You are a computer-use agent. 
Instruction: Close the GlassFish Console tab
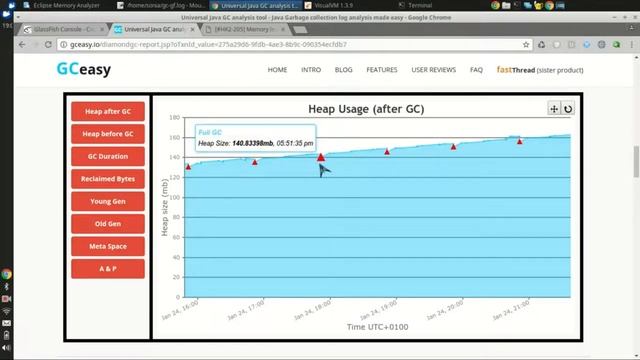click(102, 29)
